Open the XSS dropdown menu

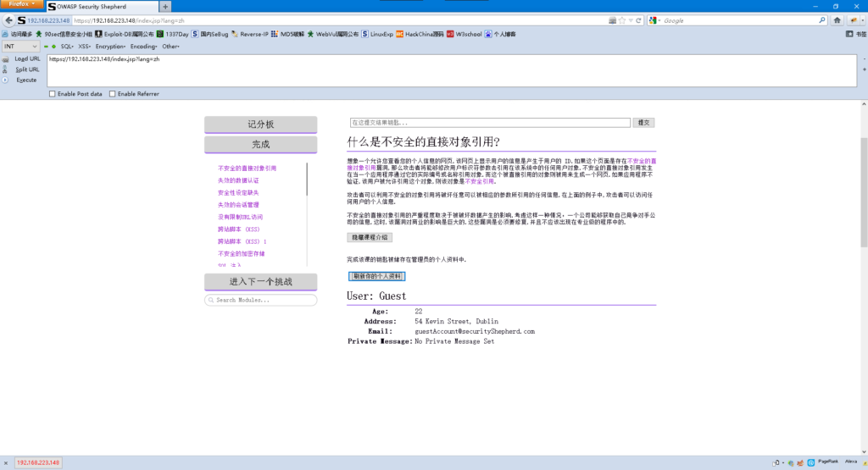pos(84,47)
